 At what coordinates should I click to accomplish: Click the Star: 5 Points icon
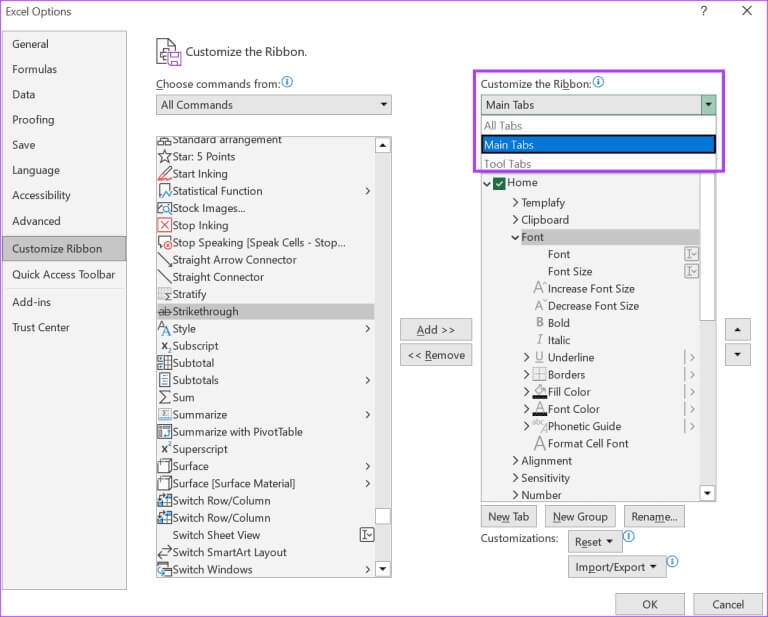pos(165,157)
